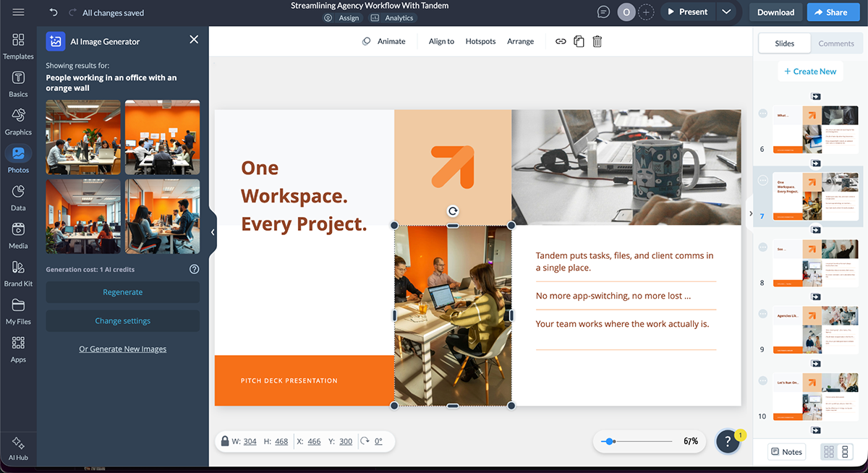Collapse the slides panel with arrow
The width and height of the screenshot is (868, 473).
click(x=750, y=214)
